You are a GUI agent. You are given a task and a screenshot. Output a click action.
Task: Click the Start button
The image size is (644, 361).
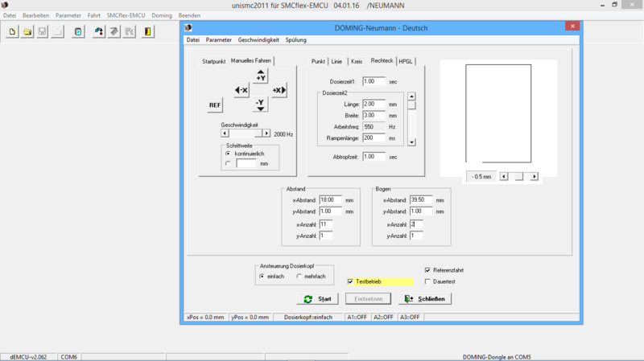click(x=317, y=299)
